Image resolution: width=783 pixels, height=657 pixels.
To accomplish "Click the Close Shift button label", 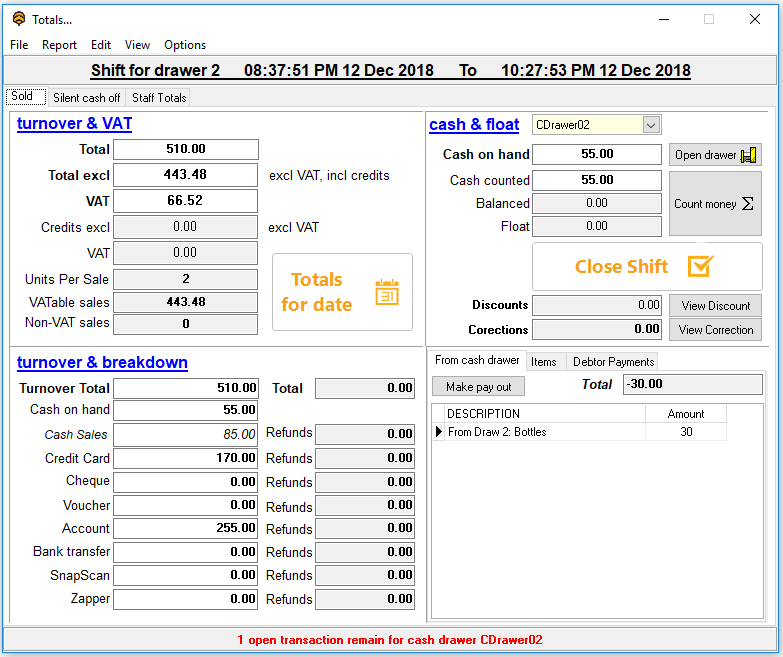I will point(621,267).
